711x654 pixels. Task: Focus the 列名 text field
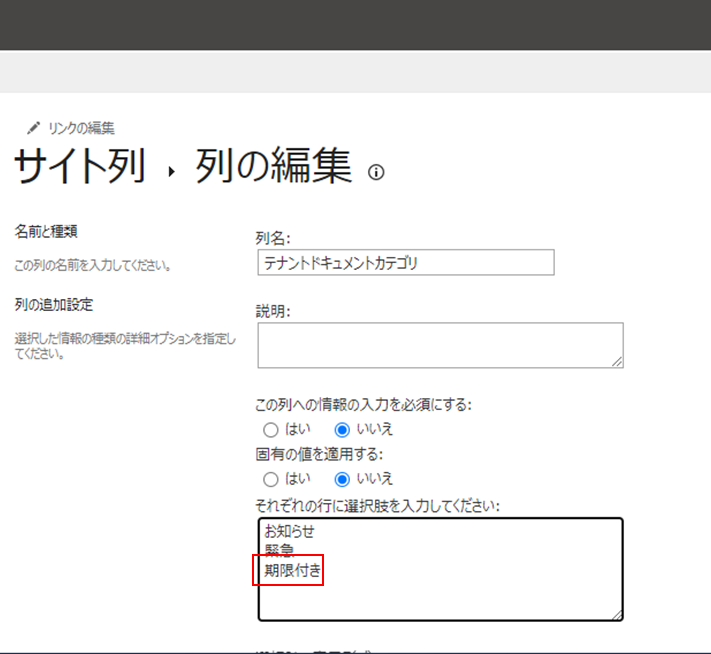click(x=405, y=263)
